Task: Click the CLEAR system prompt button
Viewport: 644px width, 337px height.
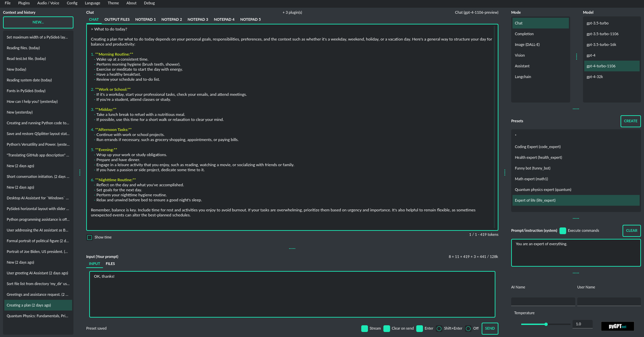Action: click(x=631, y=231)
